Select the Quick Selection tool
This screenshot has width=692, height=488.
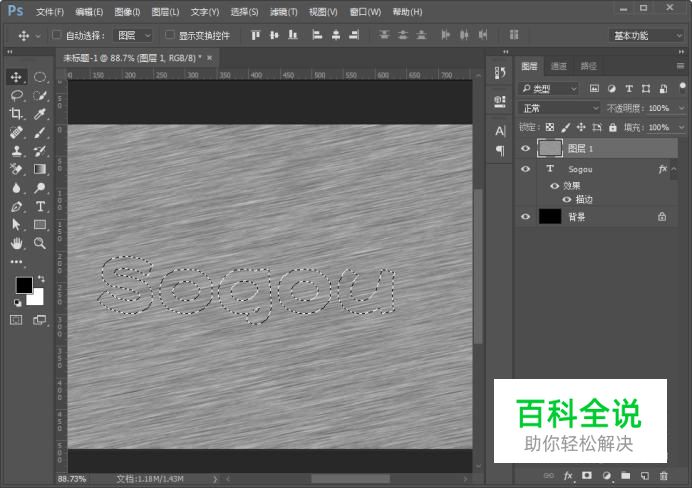click(x=40, y=95)
